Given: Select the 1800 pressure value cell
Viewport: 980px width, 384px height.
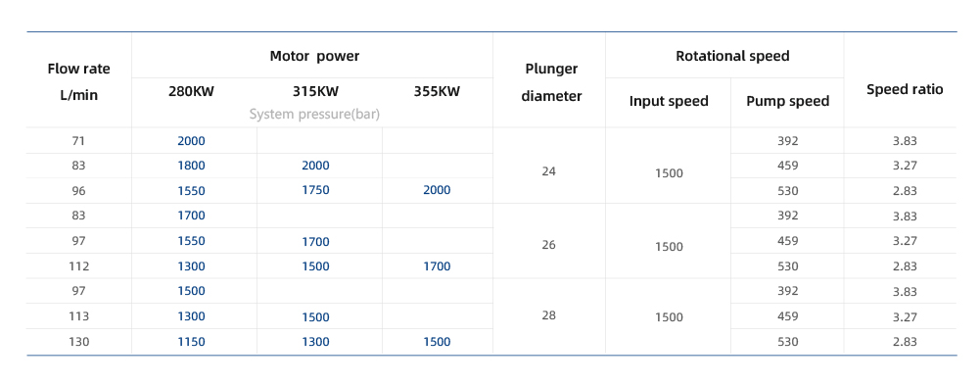Looking at the screenshot, I should click(x=191, y=166).
